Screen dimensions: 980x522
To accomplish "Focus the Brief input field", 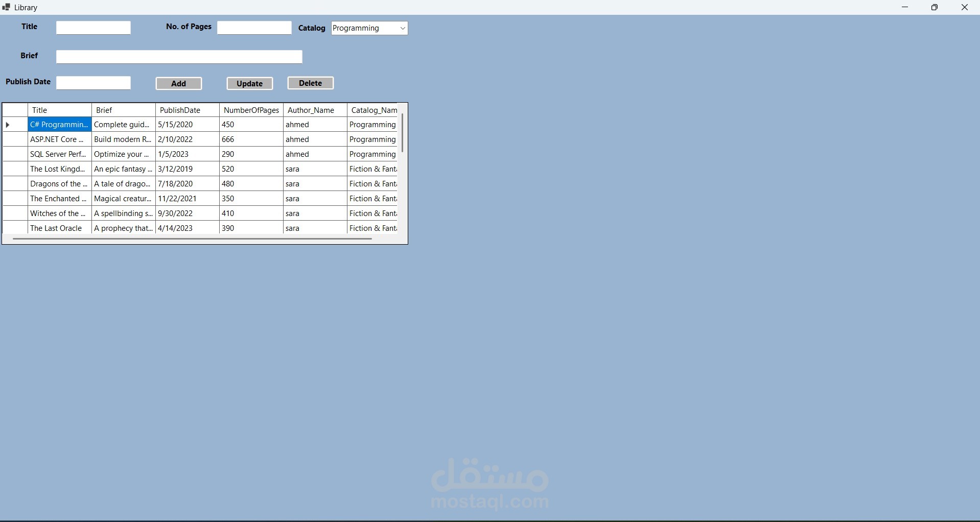I will click(179, 57).
